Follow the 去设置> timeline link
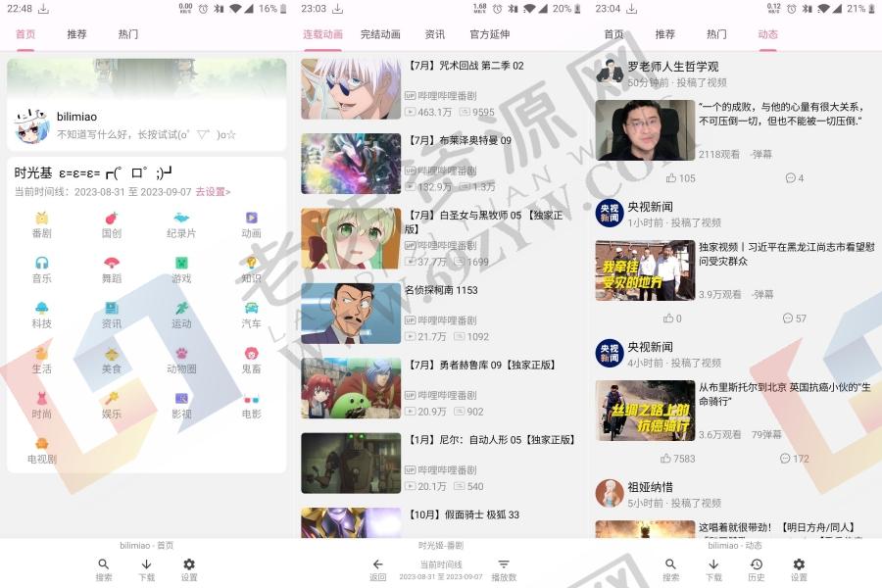 point(213,192)
